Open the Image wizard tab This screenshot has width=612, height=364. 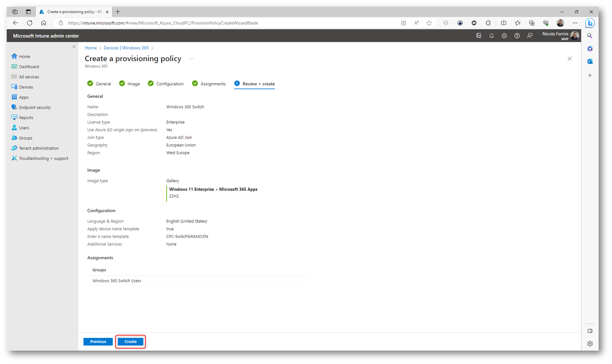(x=129, y=84)
